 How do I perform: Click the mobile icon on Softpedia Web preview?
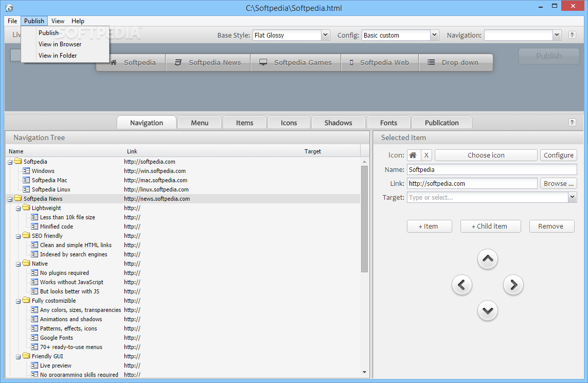click(x=351, y=62)
